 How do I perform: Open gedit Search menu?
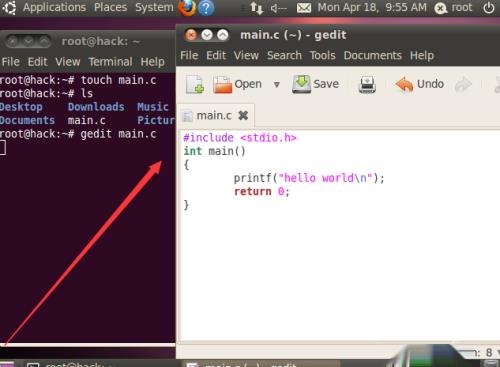click(x=284, y=55)
